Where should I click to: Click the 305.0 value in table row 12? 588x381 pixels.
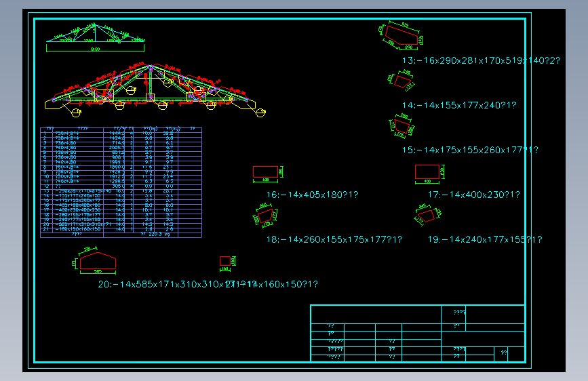[x=119, y=186]
